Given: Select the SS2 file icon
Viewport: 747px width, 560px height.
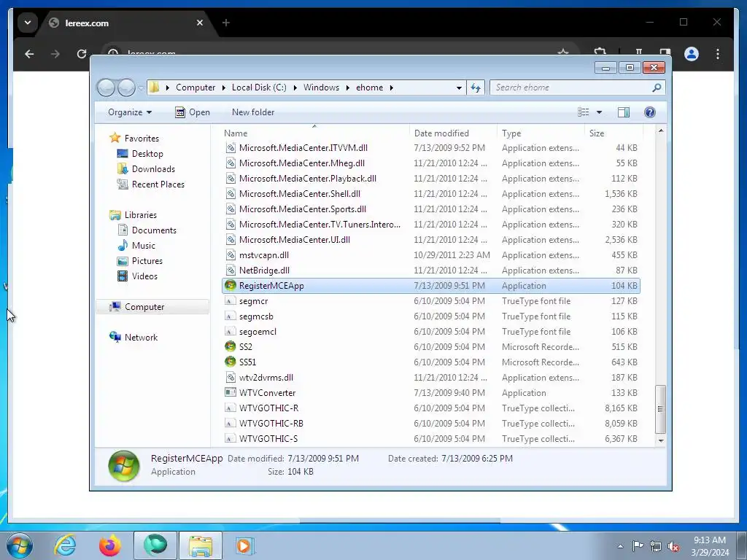Looking at the screenshot, I should [x=230, y=346].
